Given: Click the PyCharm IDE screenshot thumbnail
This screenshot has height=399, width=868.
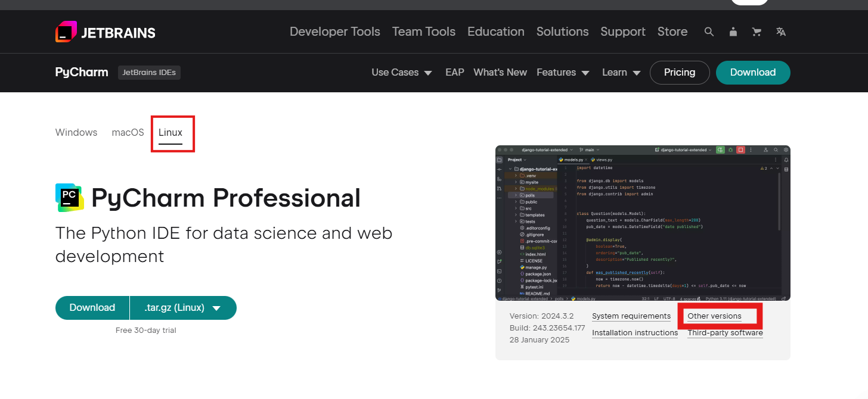Looking at the screenshot, I should (x=643, y=223).
